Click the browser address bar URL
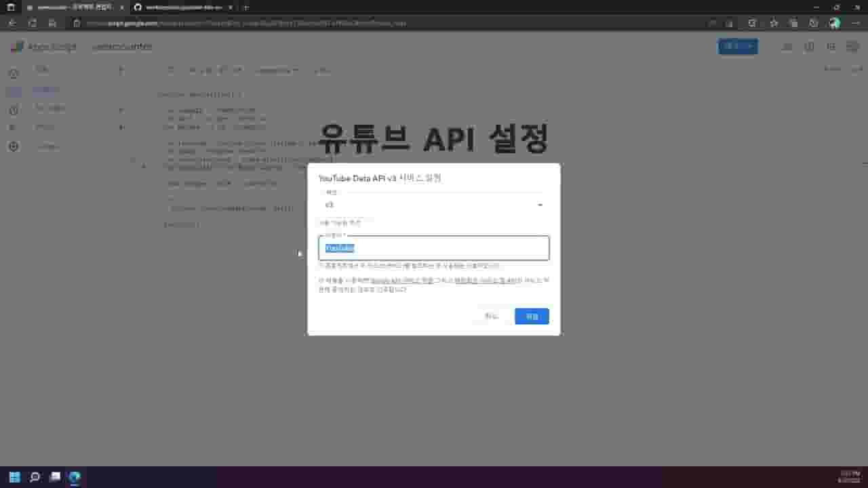 tap(247, 23)
